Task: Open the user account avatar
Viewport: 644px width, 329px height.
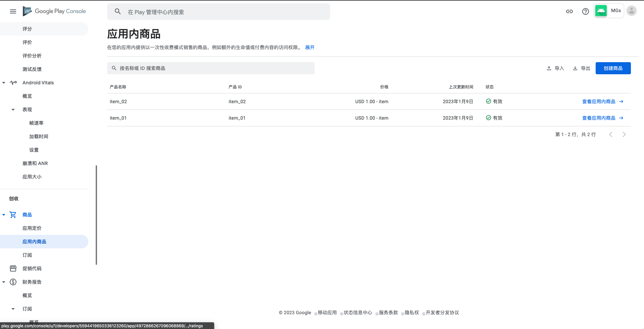Action: [x=632, y=11]
